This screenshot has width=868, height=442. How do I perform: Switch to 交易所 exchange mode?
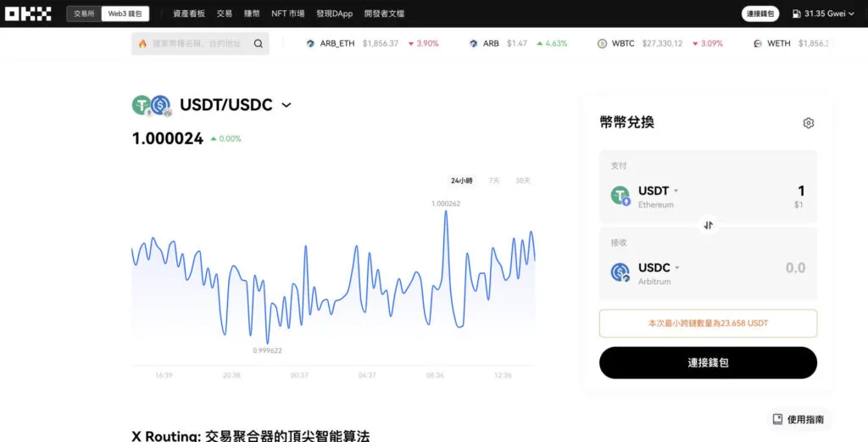[x=84, y=14]
